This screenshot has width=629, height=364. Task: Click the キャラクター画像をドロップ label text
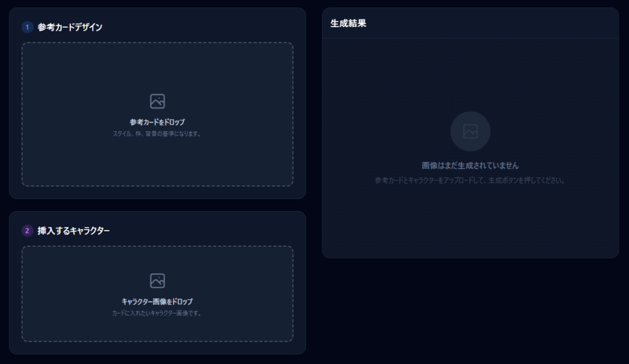[157, 301]
